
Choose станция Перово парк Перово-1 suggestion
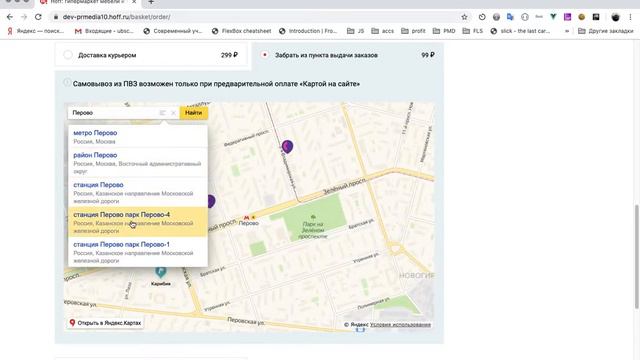[138, 252]
